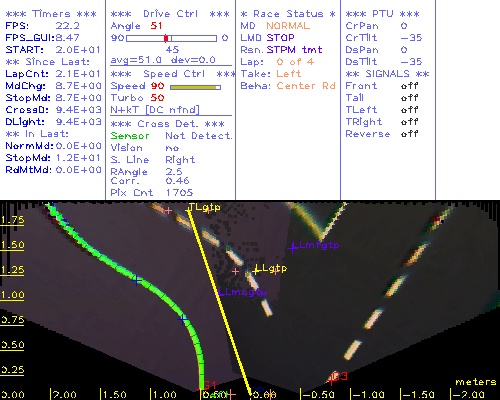Click the red G3 marker at bottom
The image size is (500, 400).
coord(337,377)
